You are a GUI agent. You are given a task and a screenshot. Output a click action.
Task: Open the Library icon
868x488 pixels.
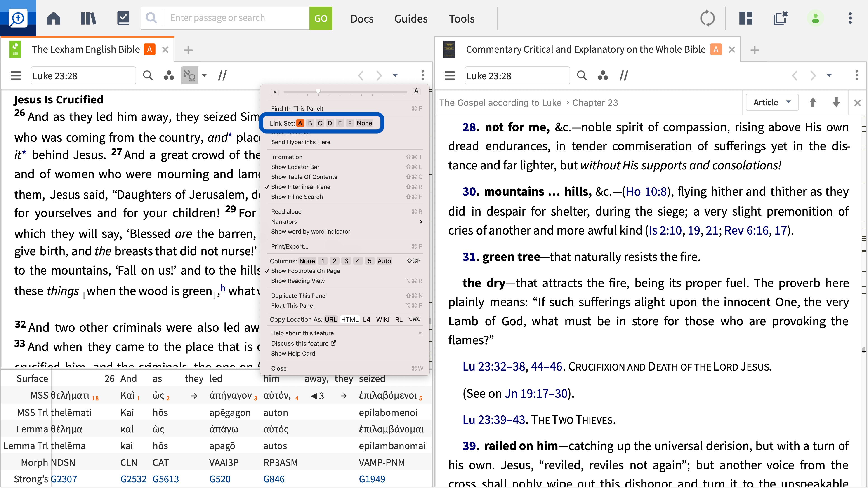click(88, 18)
